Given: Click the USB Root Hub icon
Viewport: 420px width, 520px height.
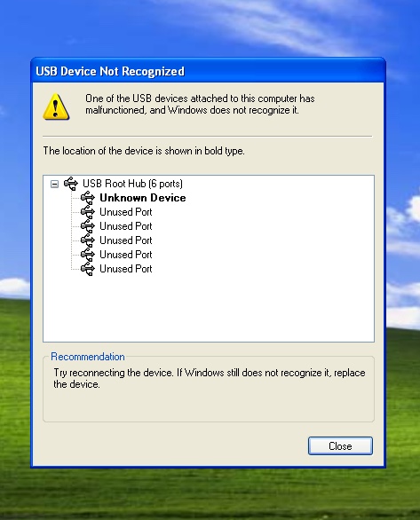Looking at the screenshot, I should pyautogui.click(x=71, y=184).
